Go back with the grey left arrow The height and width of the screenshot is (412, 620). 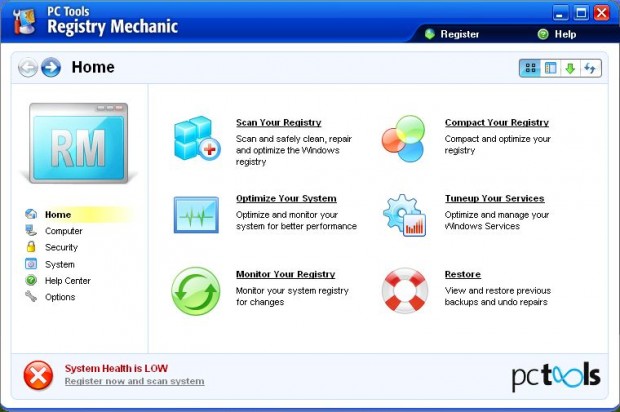click(x=28, y=67)
